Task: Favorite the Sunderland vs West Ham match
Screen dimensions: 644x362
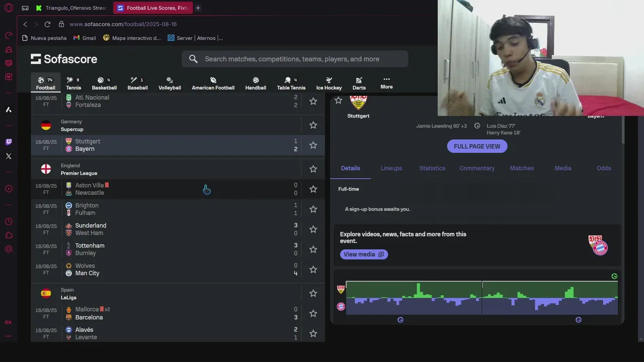Action: click(313, 229)
